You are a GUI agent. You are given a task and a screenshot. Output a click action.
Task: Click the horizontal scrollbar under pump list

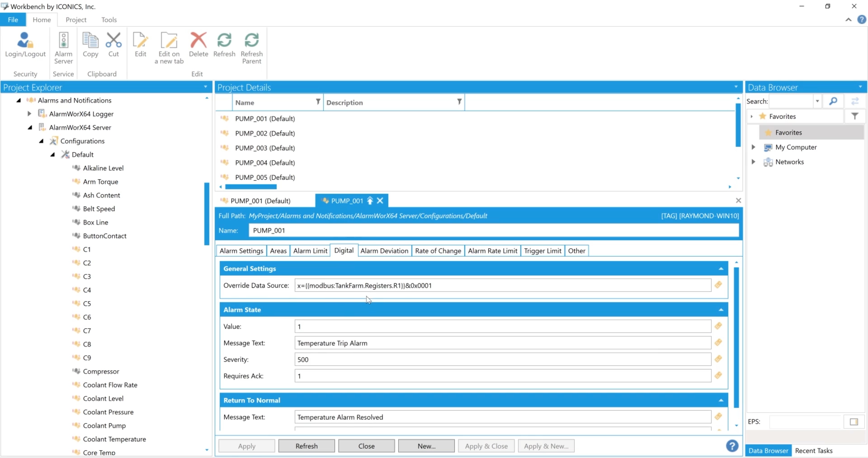[x=251, y=187]
